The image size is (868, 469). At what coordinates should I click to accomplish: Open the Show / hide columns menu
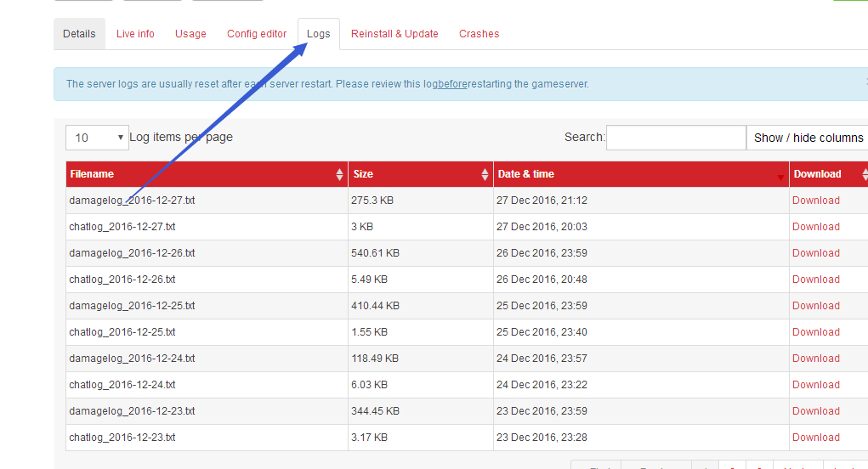(808, 138)
